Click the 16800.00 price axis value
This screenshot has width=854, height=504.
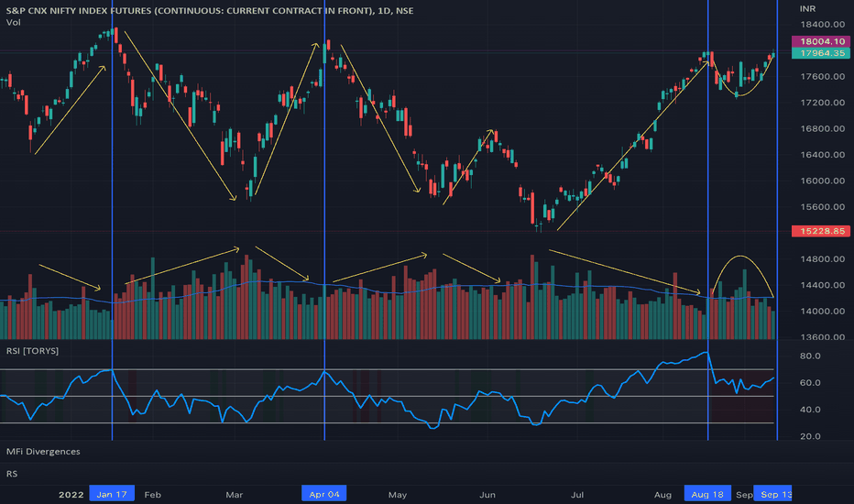point(823,129)
